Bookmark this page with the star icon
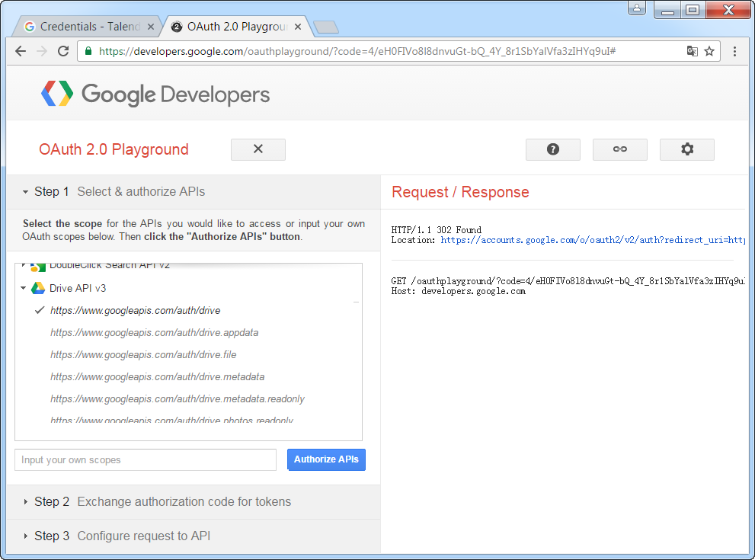The image size is (755, 560). pos(709,51)
